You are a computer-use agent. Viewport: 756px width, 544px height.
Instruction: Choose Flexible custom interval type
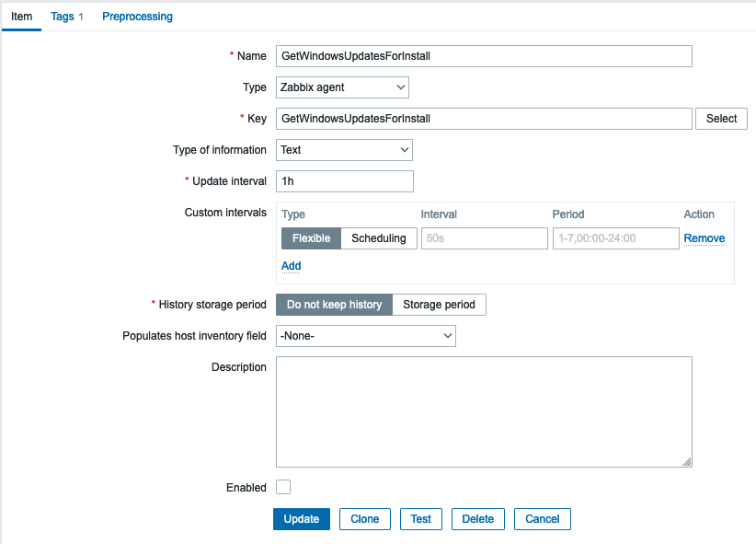311,238
